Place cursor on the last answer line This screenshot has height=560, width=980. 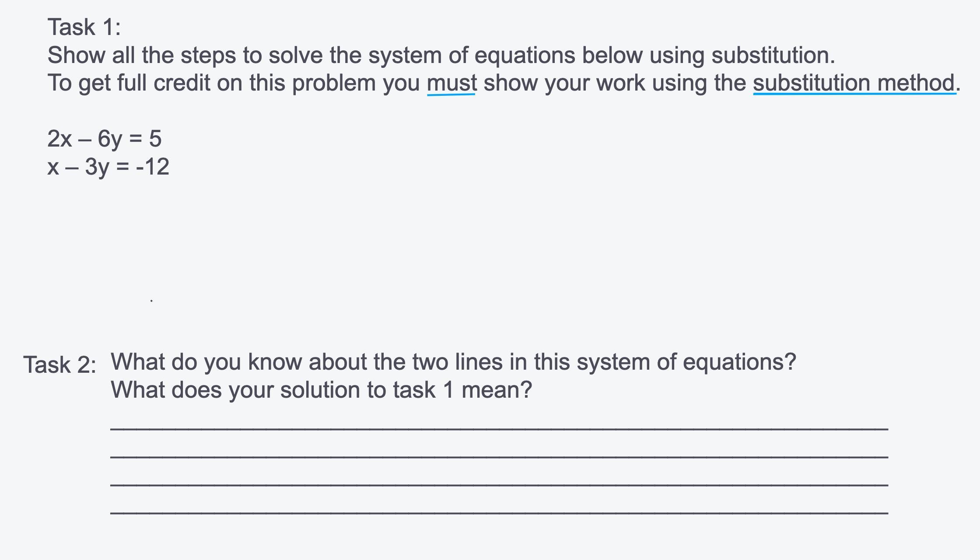point(499,512)
